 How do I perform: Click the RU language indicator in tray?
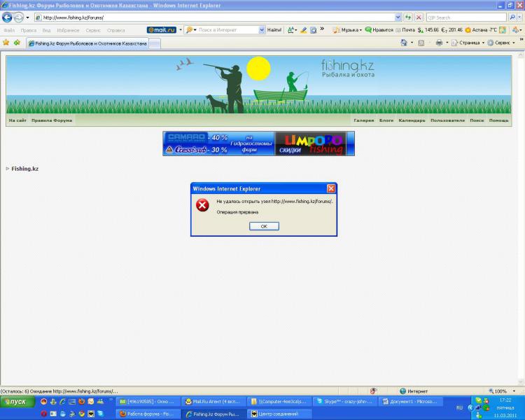[x=459, y=407]
